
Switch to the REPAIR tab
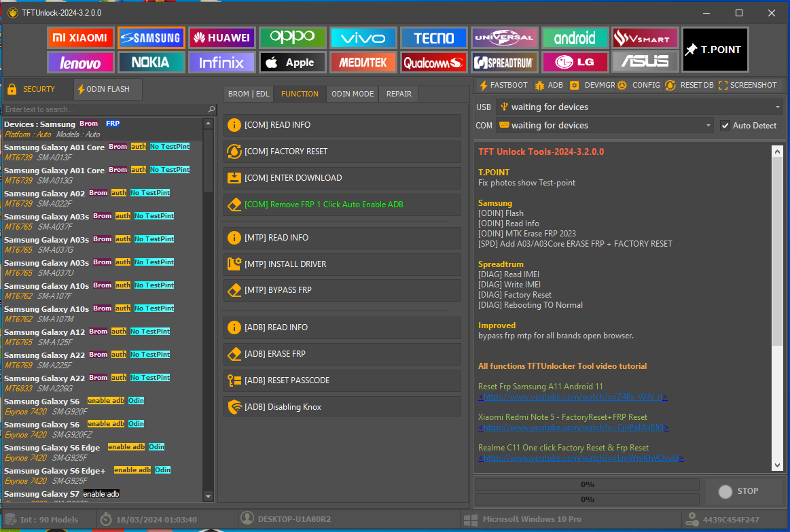click(x=399, y=94)
